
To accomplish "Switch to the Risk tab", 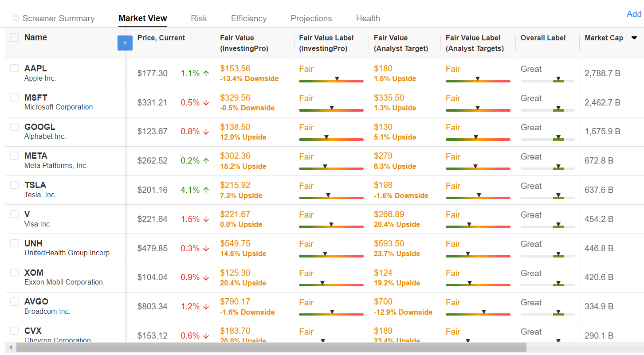I will click(x=199, y=19).
